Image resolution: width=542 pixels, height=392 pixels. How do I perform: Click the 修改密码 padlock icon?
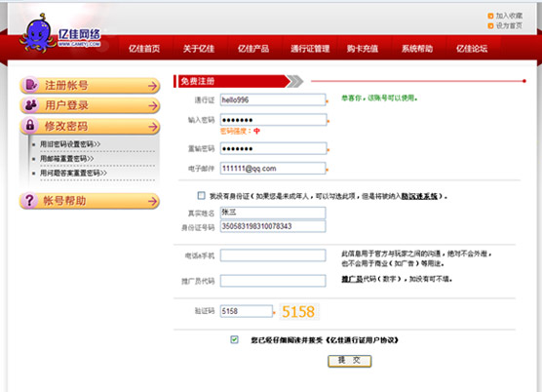(x=30, y=125)
